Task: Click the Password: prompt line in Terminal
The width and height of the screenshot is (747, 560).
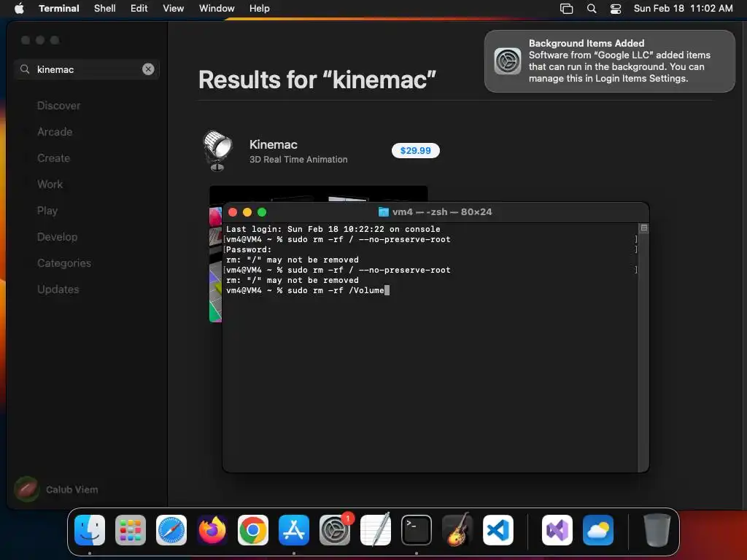Action: click(x=248, y=249)
